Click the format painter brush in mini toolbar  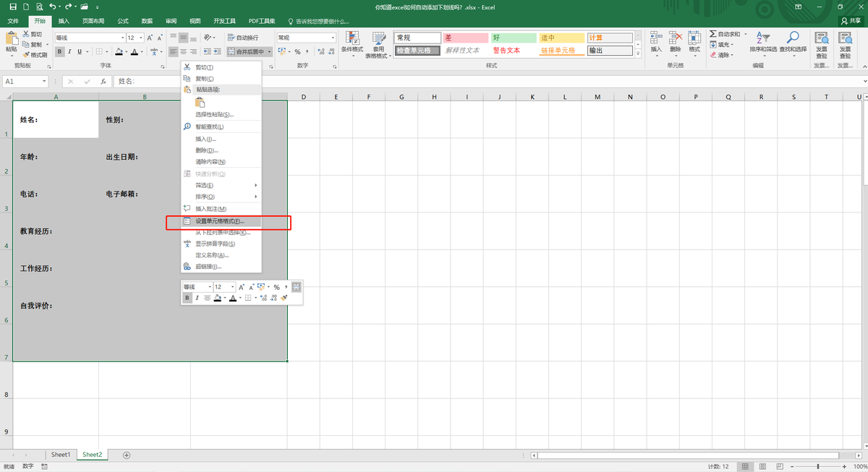click(x=284, y=298)
